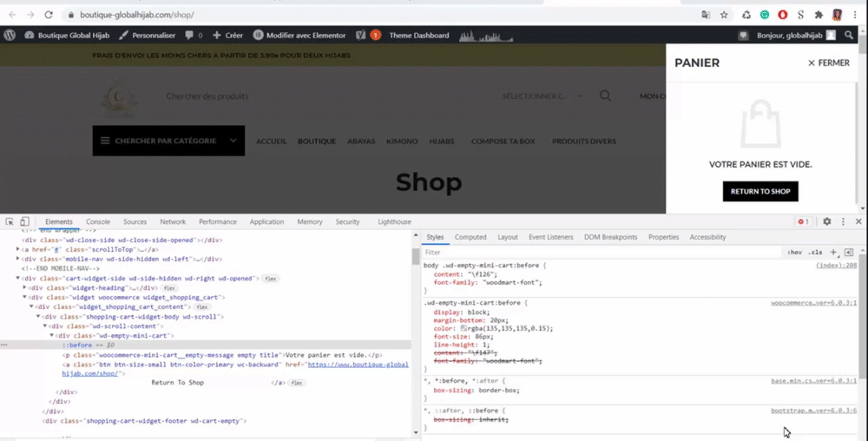Collapse the wd-empty-mini-cart node
This screenshot has width=868, height=441.
click(52, 335)
